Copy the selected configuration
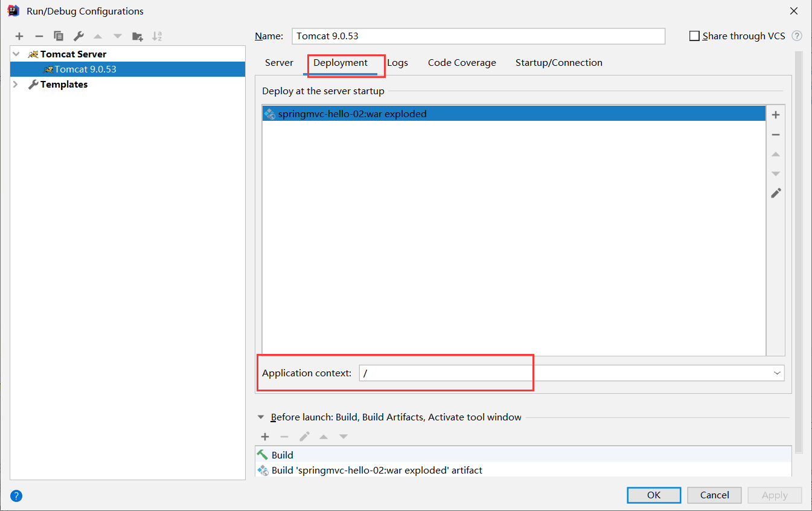812x511 pixels. click(x=59, y=36)
